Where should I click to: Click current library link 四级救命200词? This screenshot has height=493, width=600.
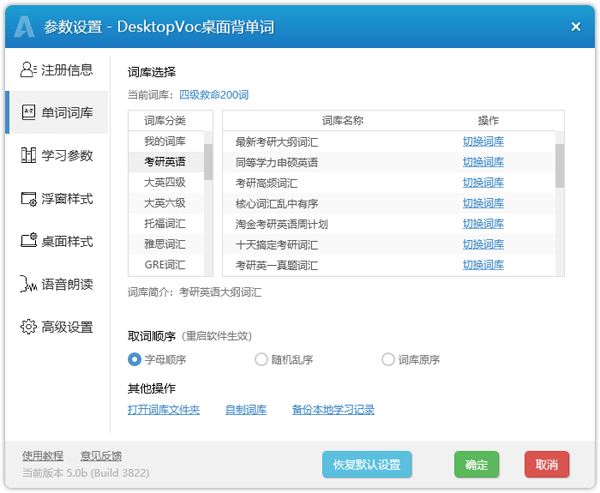click(x=214, y=95)
